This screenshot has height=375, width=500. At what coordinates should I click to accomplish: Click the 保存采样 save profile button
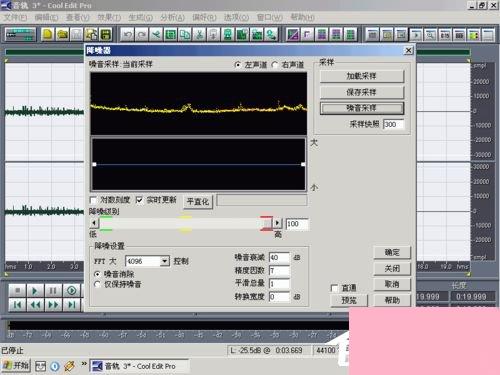pyautogui.click(x=362, y=92)
